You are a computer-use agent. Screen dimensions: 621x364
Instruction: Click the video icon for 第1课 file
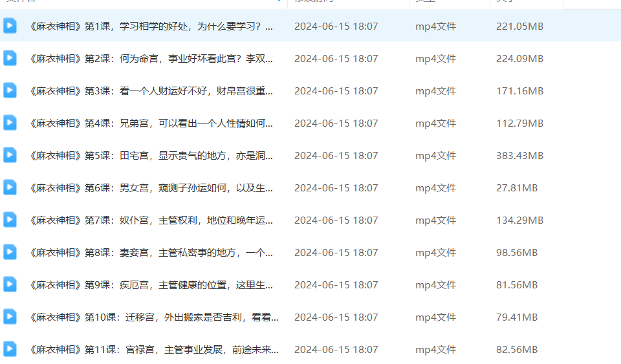coord(10,26)
